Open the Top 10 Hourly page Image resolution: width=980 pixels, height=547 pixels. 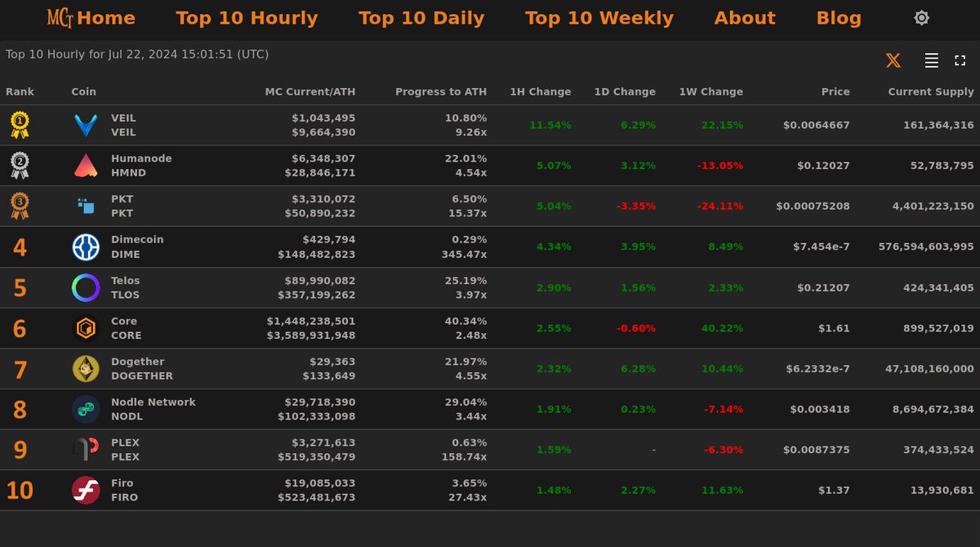click(x=247, y=18)
